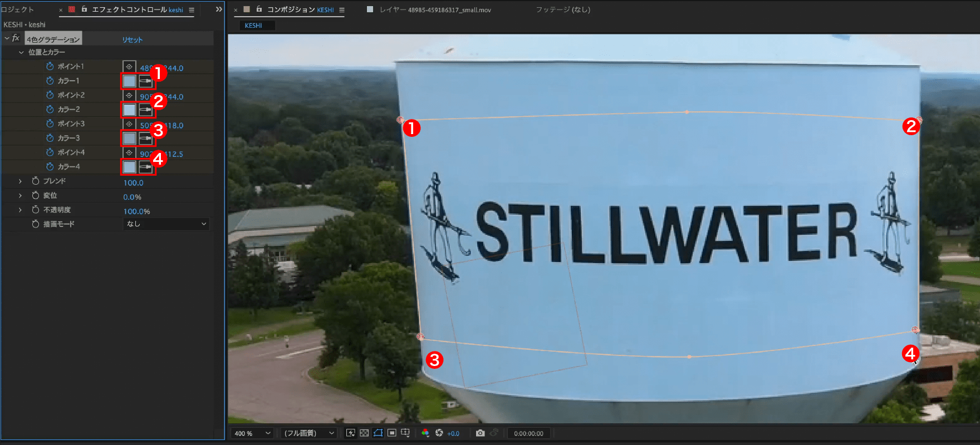Click current time 0:00:00:00

coord(528,433)
